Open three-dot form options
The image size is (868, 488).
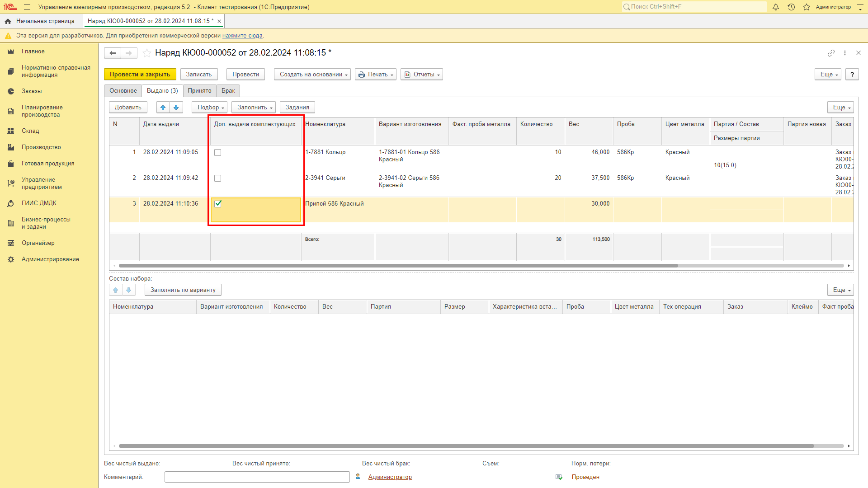point(845,53)
